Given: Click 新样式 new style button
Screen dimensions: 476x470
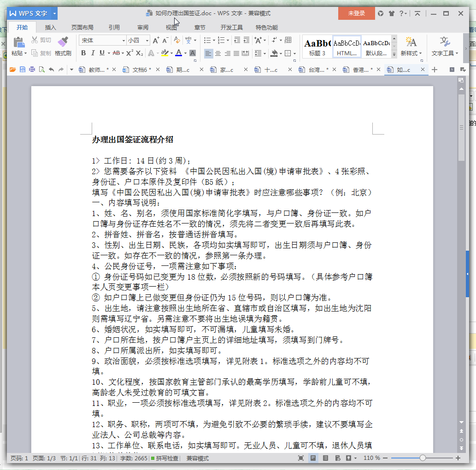Looking at the screenshot, I should tap(411, 47).
